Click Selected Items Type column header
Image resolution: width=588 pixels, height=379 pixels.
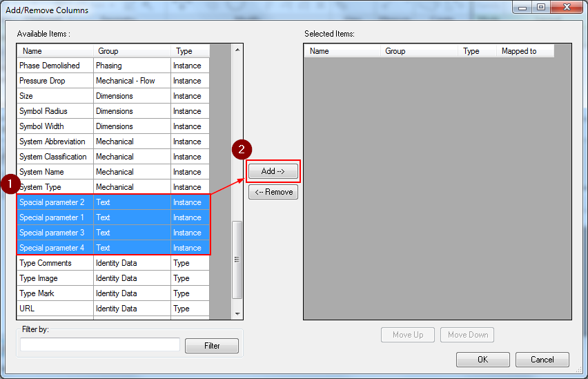pos(478,50)
